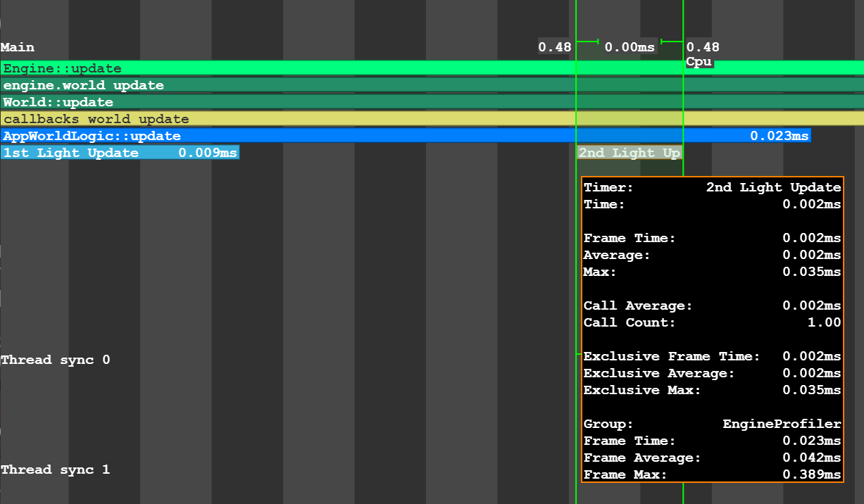The width and height of the screenshot is (864, 504).
Task: Click the 0.023ms value on AppWorldLogic::update bar
Action: (x=779, y=136)
